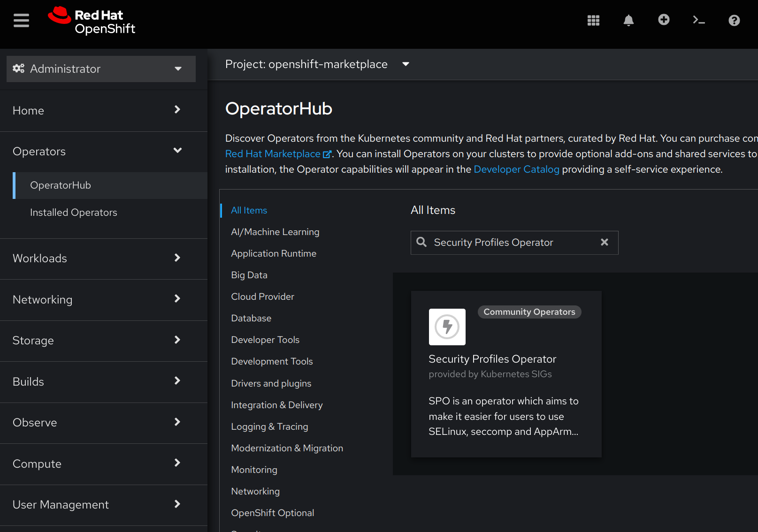Open the Security Profiles Operator card title
This screenshot has height=532, width=758.
(492, 359)
